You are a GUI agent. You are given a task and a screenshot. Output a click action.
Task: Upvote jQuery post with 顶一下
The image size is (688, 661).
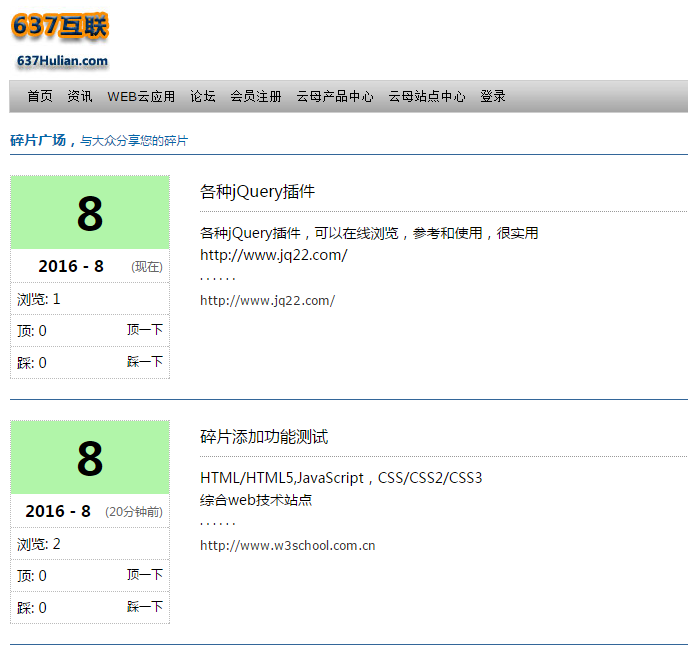pyautogui.click(x=145, y=330)
